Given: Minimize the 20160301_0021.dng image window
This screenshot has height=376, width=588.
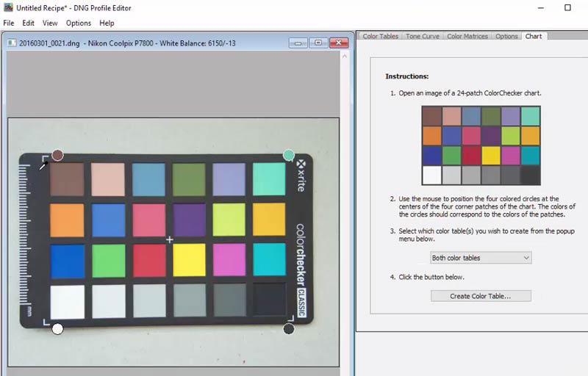Looking at the screenshot, I should click(298, 43).
